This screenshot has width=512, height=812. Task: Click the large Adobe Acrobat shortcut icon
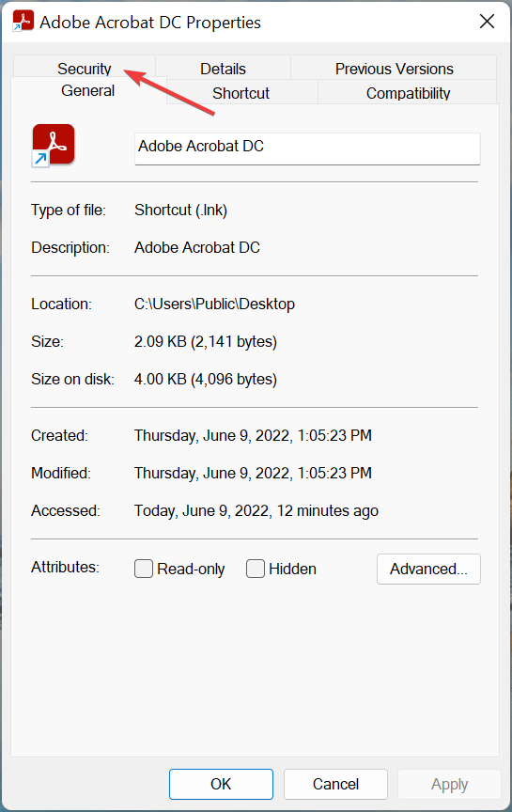[x=53, y=146]
